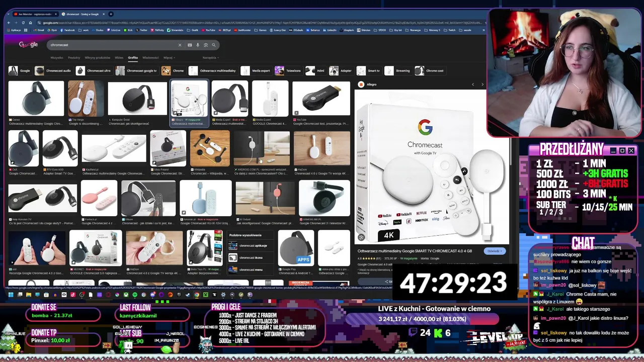Screen dimensions: 644x362
Task: Open YouTube bookmark in bookmarks bar
Action: (x=208, y=30)
